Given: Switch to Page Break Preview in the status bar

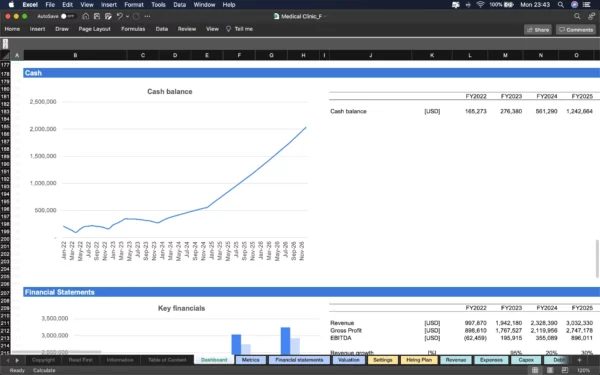Looking at the screenshot, I should click(x=565, y=370).
